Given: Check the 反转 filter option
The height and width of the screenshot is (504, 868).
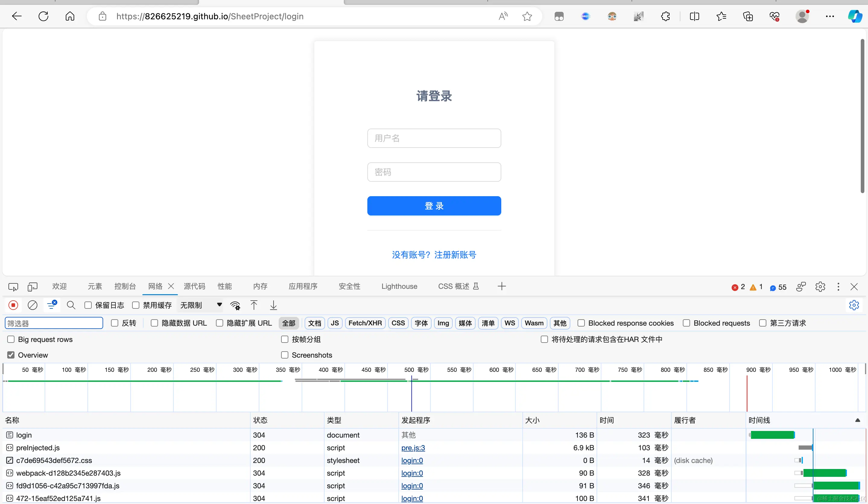Looking at the screenshot, I should (115, 323).
